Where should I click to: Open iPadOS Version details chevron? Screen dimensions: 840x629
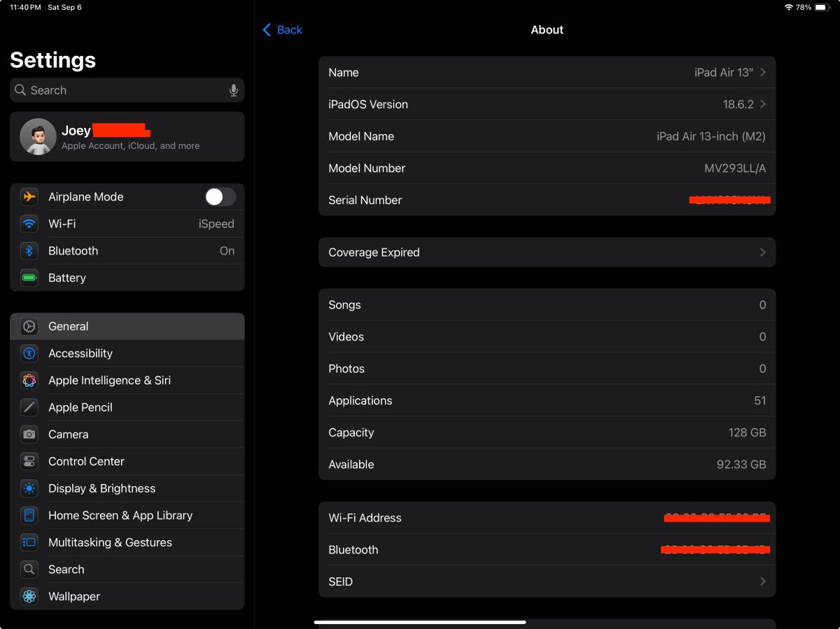click(762, 104)
